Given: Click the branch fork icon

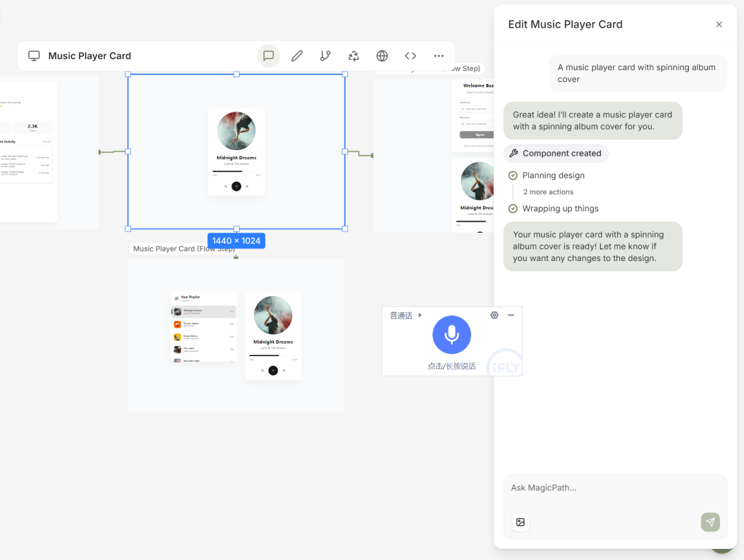Looking at the screenshot, I should click(325, 56).
